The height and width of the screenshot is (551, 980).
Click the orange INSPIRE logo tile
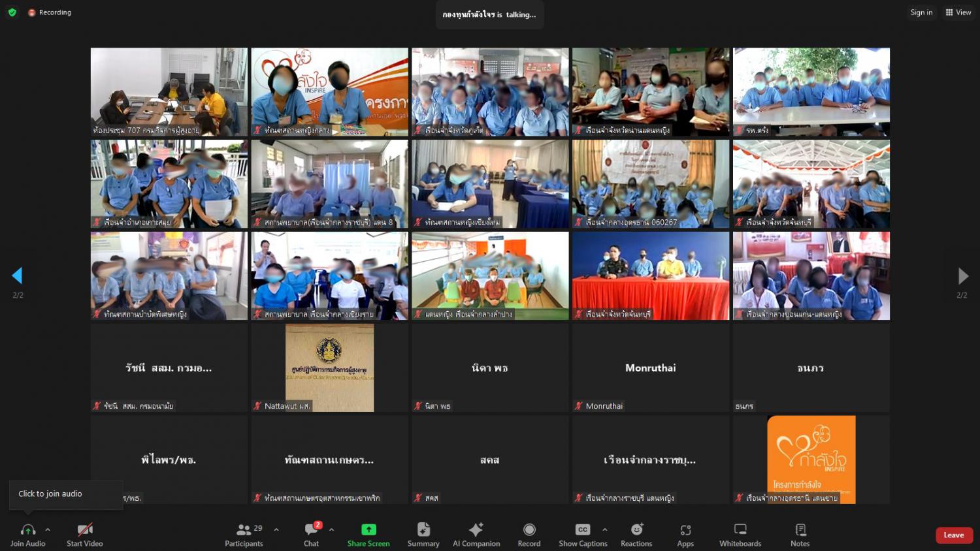coord(811,460)
